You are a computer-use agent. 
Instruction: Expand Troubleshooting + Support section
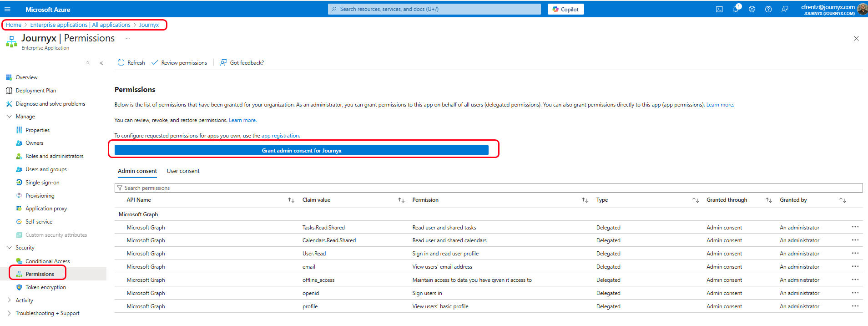point(9,313)
